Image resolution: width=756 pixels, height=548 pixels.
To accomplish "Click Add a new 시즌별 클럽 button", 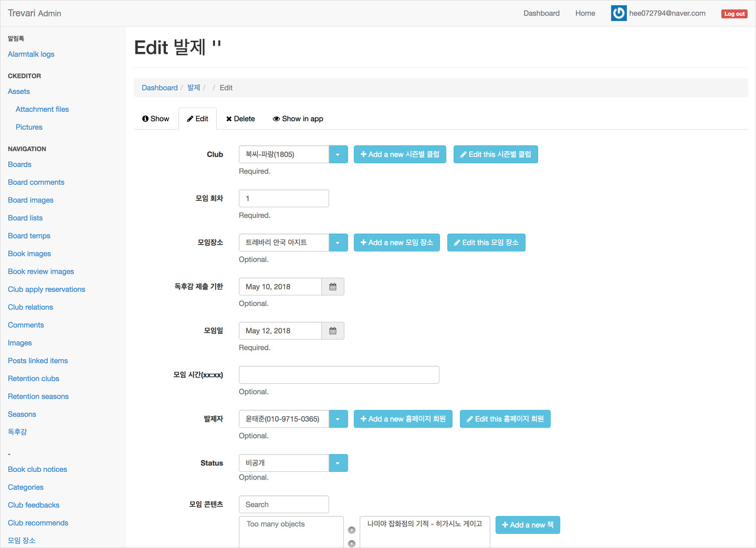I will (400, 155).
